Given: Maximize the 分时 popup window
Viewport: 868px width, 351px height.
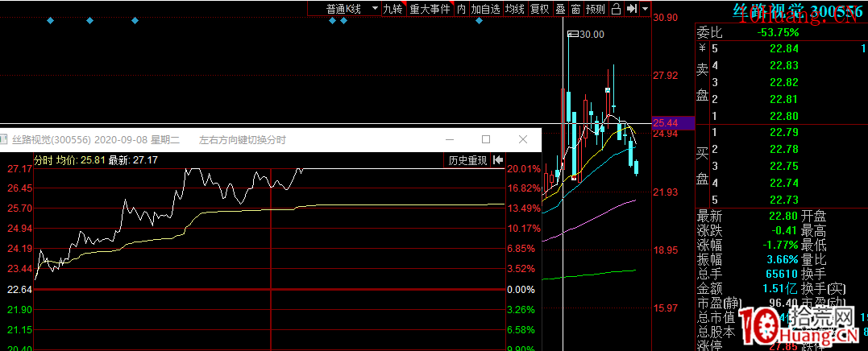Looking at the screenshot, I should click(486, 138).
